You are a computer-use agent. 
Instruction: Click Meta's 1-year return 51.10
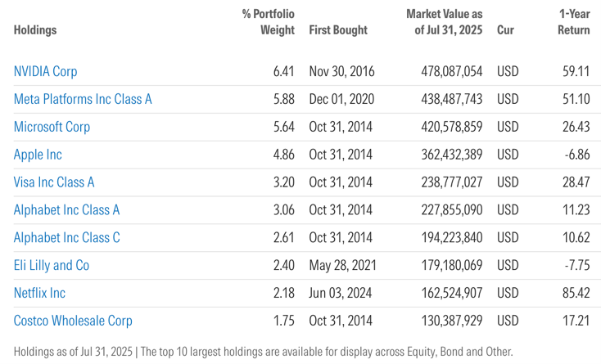pyautogui.click(x=576, y=99)
